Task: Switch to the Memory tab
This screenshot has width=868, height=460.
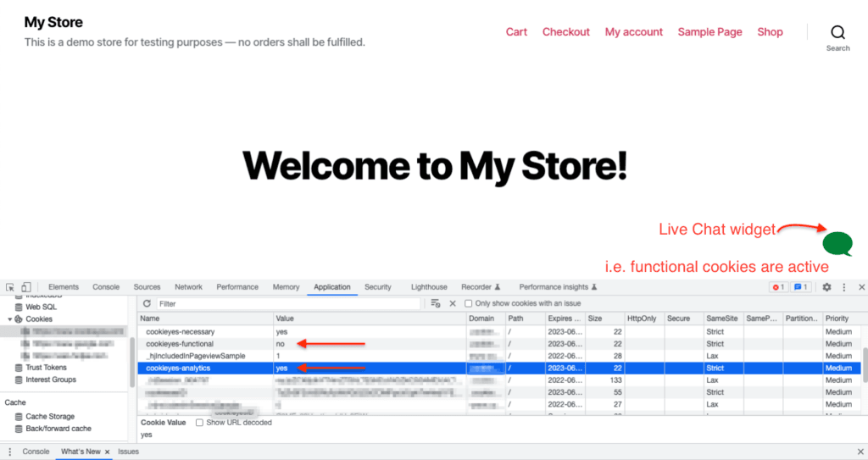Action: [x=286, y=287]
